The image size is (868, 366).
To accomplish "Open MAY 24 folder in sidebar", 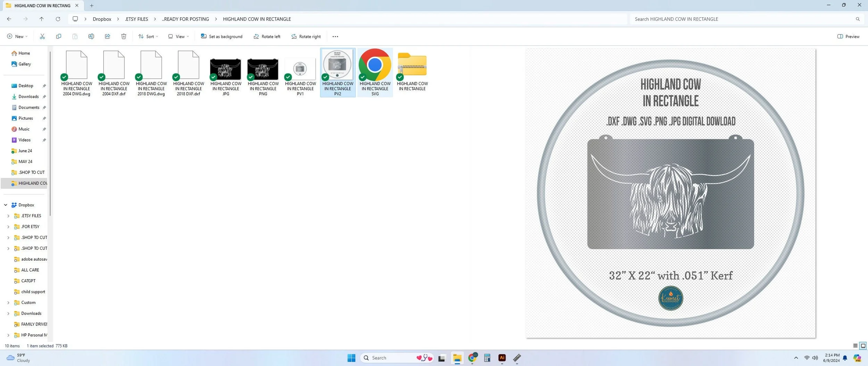I will (25, 162).
